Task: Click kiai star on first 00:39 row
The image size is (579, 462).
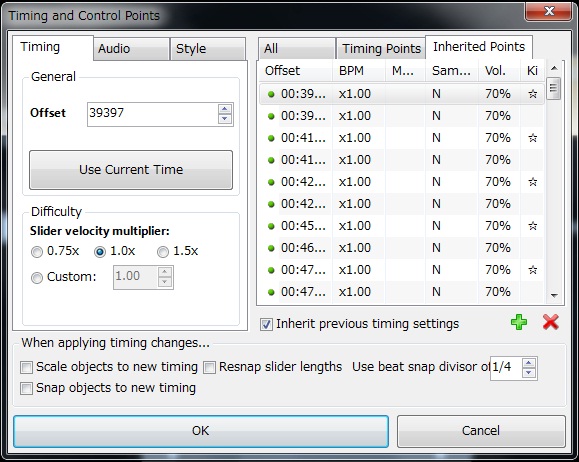Action: 532,94
